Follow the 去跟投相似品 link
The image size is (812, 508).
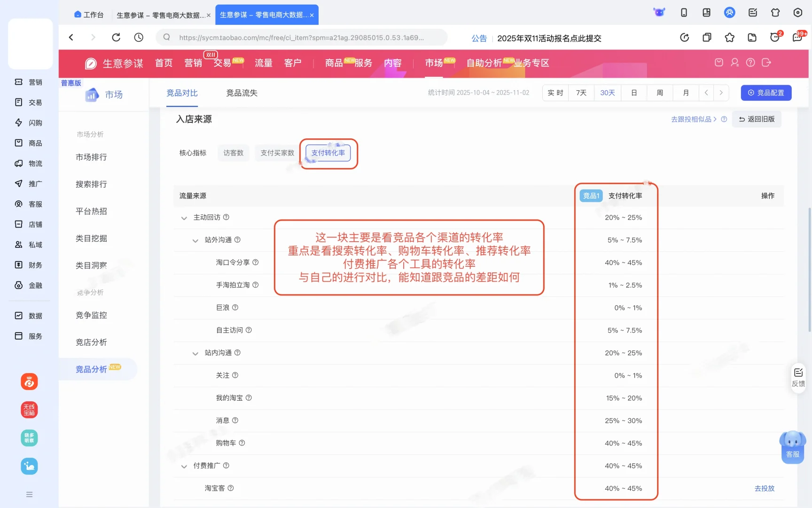click(694, 119)
